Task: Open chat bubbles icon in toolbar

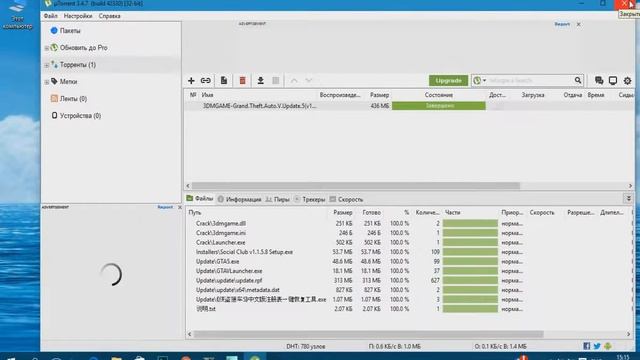Action: (599, 80)
